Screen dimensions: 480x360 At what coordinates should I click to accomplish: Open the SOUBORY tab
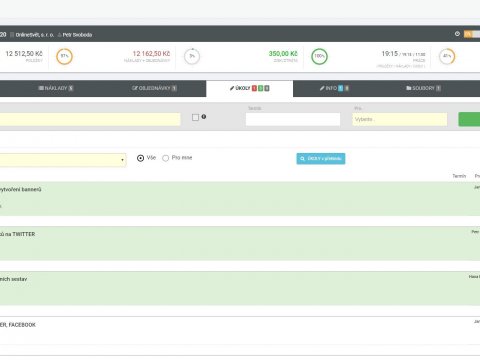click(x=423, y=88)
